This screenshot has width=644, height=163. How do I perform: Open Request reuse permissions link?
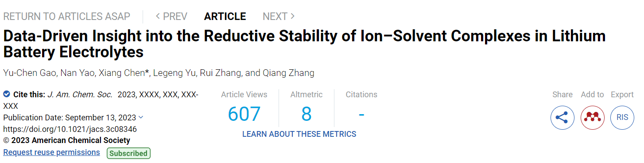coord(51,152)
